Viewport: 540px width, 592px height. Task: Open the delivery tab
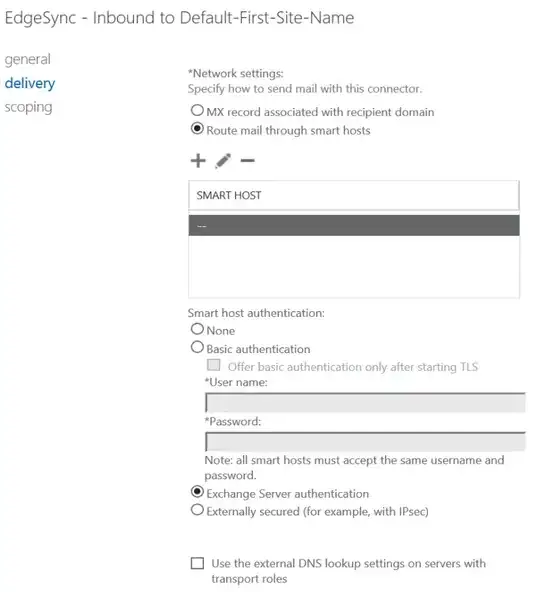(x=30, y=83)
